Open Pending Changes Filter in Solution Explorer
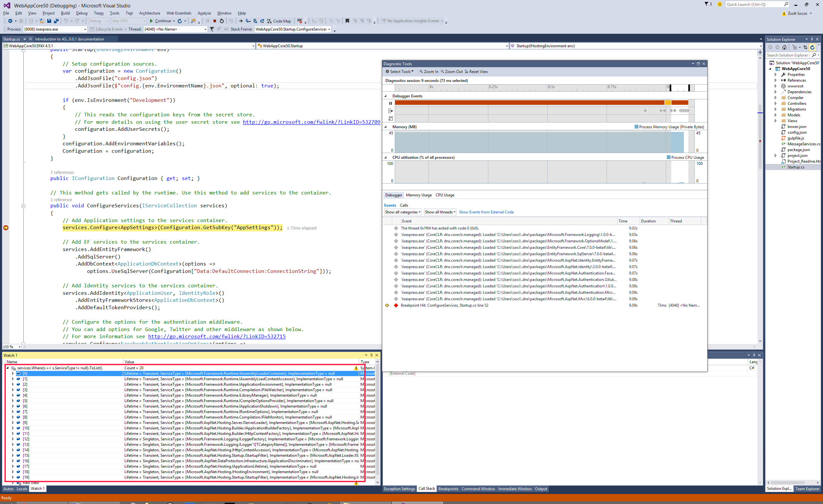 click(x=795, y=48)
